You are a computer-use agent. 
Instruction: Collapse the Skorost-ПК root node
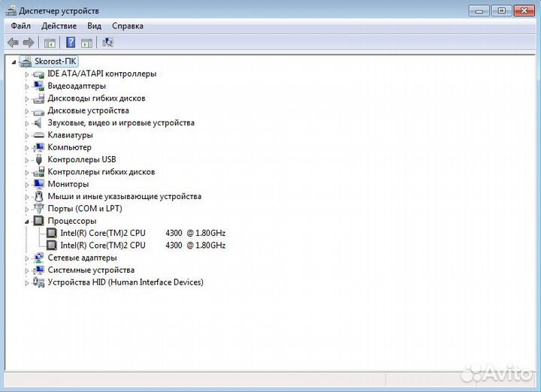pyautogui.click(x=14, y=62)
